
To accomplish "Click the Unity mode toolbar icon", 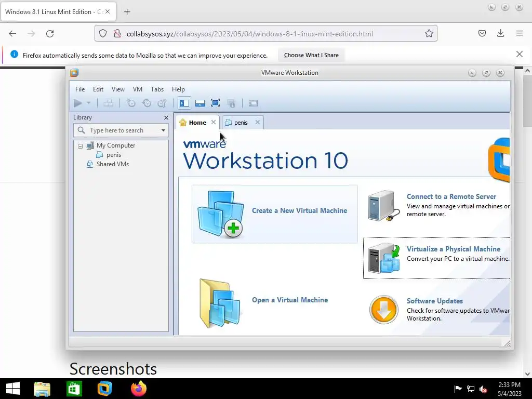I will (231, 103).
